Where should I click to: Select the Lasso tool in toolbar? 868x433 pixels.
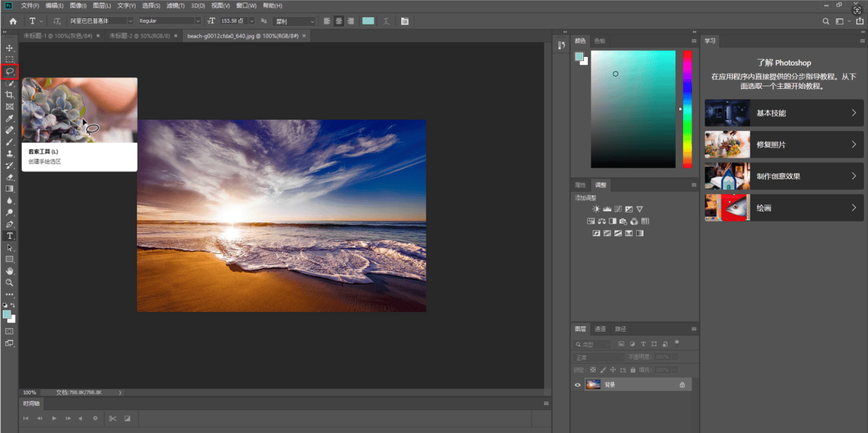(10, 71)
